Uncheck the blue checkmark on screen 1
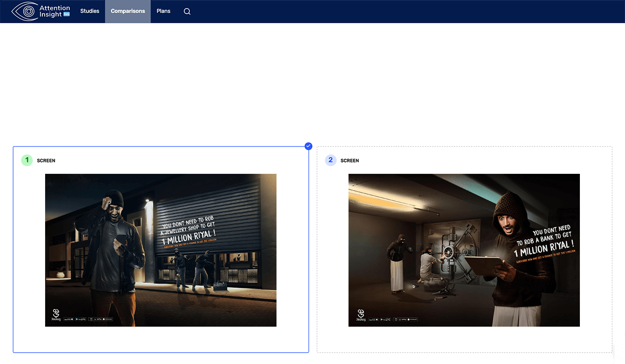The width and height of the screenshot is (625, 364). [308, 146]
